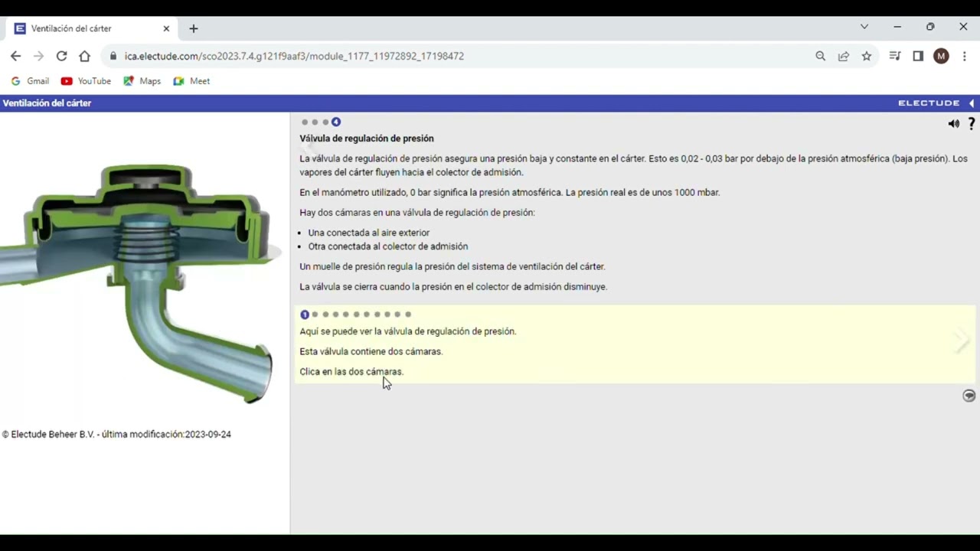The width and height of the screenshot is (980, 551).
Task: Bookmark this page with the star icon
Action: coord(866,56)
